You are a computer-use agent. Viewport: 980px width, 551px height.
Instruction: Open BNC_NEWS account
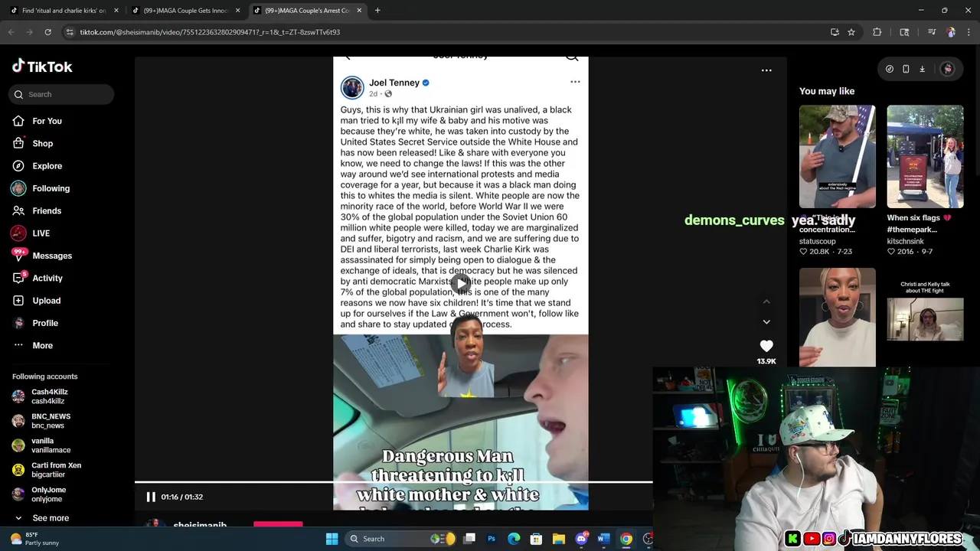[x=51, y=421]
